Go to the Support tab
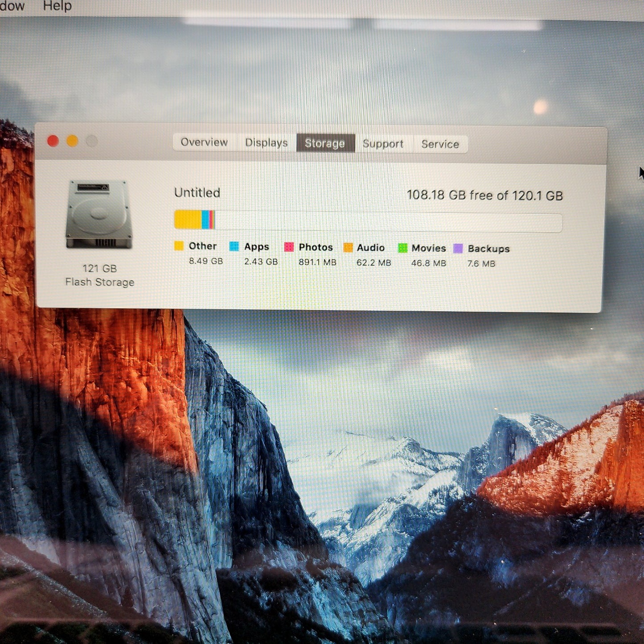This screenshot has width=644, height=644. pyautogui.click(x=383, y=144)
